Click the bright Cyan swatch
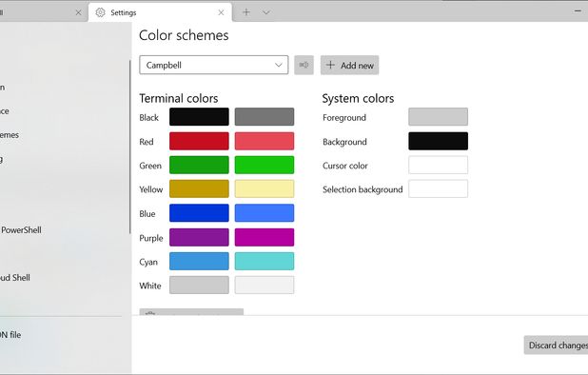This screenshot has height=375, width=588. pos(265,261)
